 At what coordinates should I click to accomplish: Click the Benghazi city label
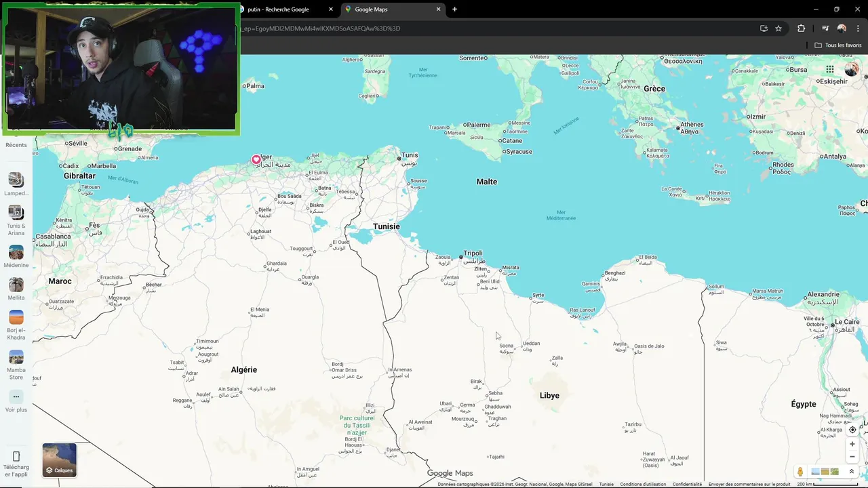[615, 273]
